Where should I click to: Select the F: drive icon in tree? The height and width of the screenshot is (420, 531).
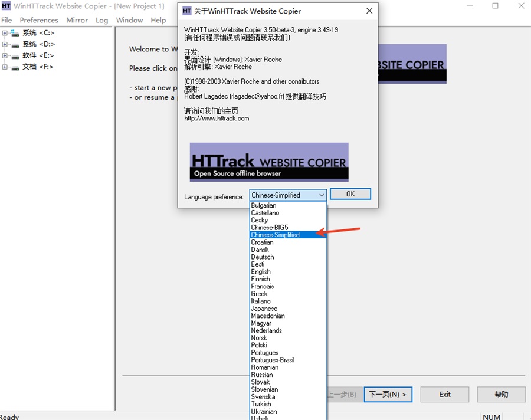tap(15, 67)
